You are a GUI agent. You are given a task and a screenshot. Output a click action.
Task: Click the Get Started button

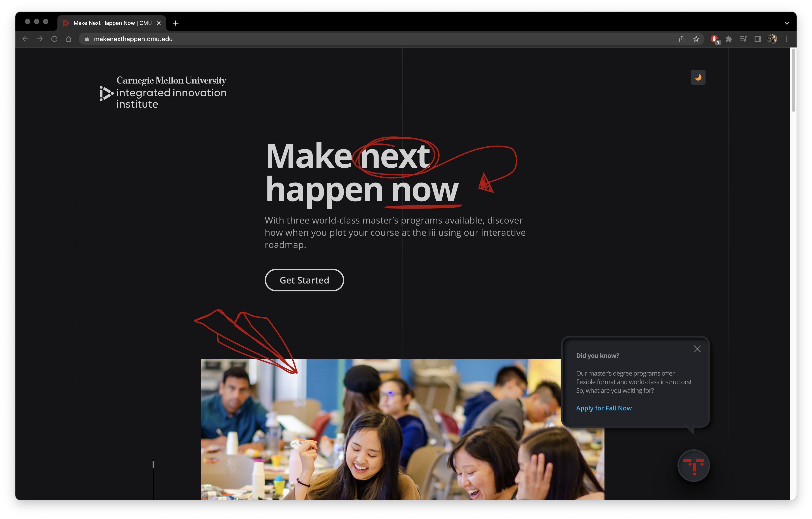pyautogui.click(x=304, y=280)
